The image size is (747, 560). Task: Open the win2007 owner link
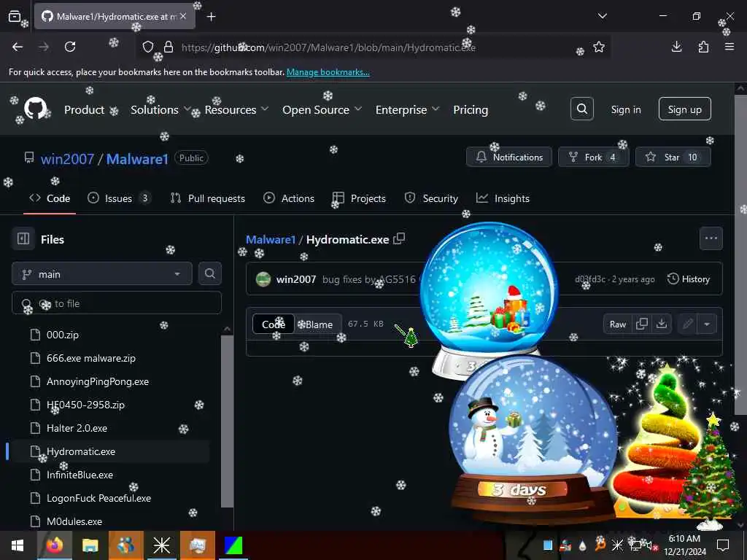tap(67, 158)
